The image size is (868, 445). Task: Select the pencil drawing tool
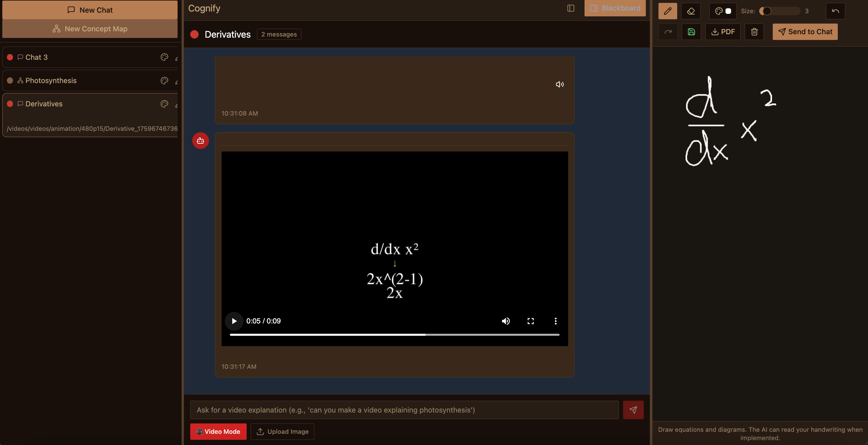click(667, 11)
